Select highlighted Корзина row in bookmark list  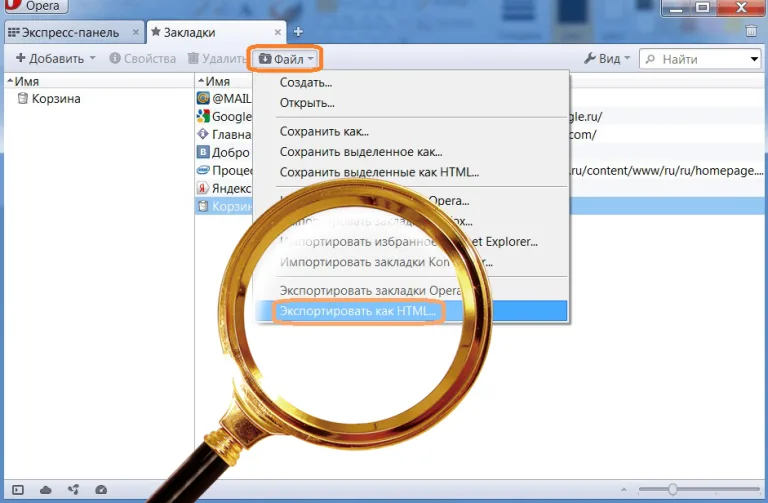coord(224,206)
